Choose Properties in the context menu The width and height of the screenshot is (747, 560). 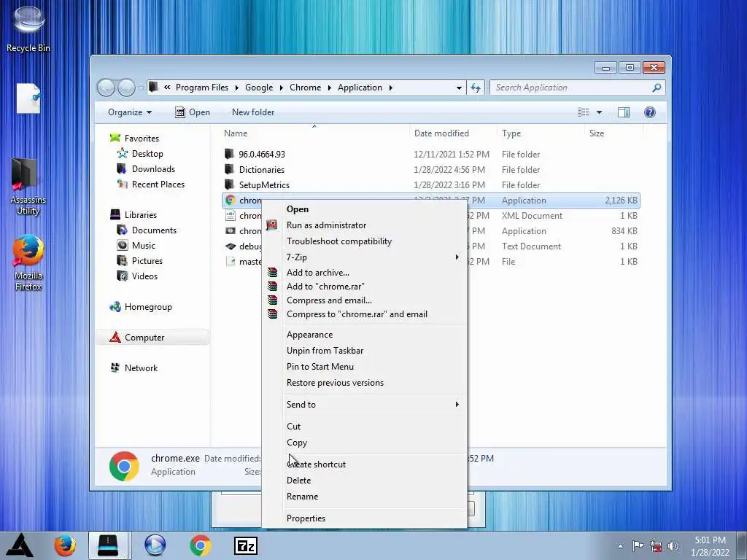coord(306,518)
